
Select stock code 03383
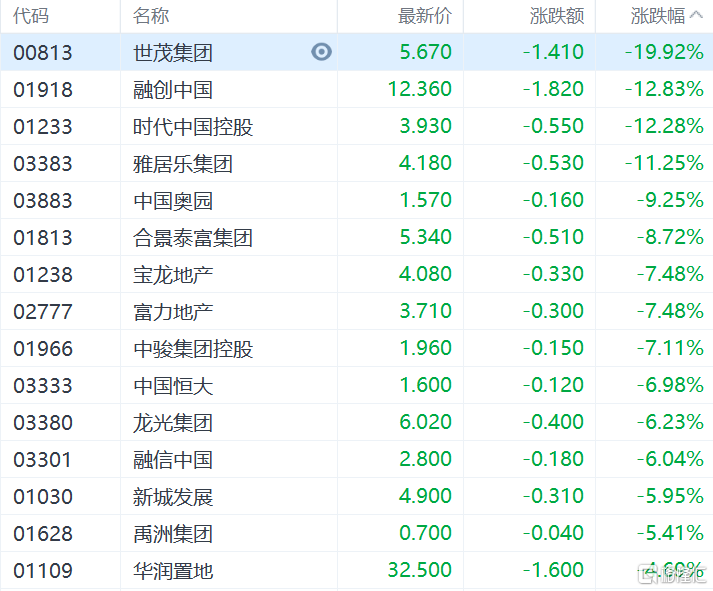pos(43,164)
